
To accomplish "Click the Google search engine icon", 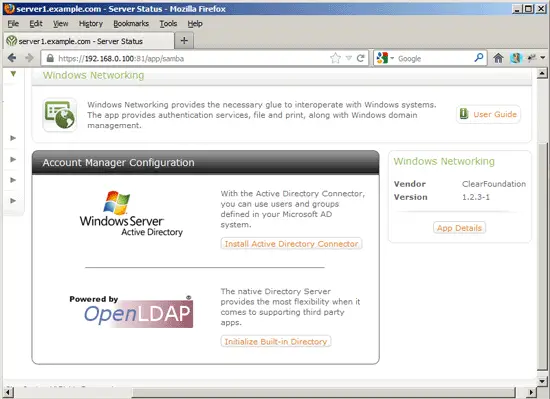I will (x=382, y=58).
